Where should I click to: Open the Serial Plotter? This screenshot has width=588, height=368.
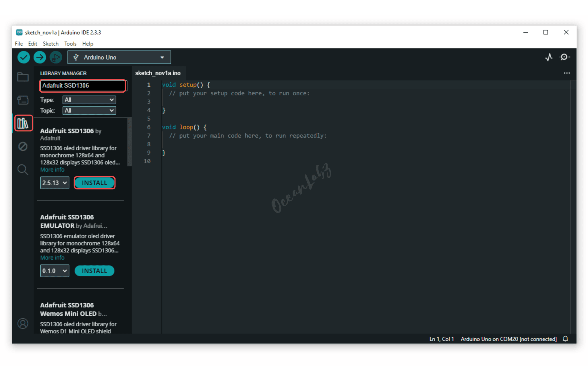(x=549, y=57)
